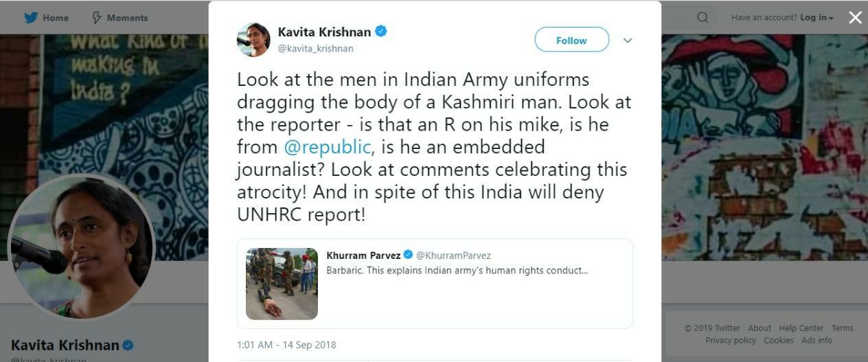Open the @republic mention link
868x362 pixels.
tap(328, 147)
